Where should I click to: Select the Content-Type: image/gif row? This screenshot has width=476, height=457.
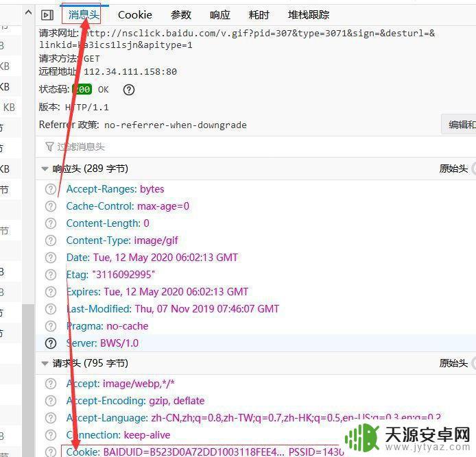256,240
